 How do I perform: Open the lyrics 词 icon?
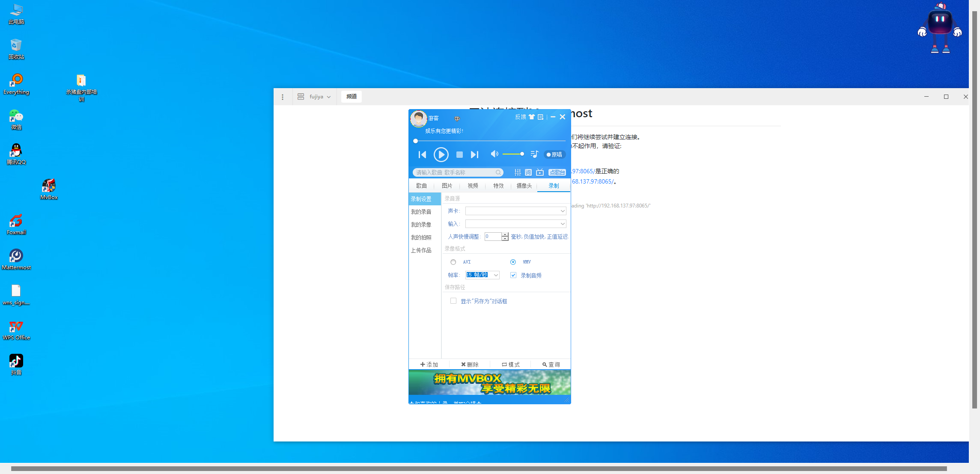(x=528, y=172)
